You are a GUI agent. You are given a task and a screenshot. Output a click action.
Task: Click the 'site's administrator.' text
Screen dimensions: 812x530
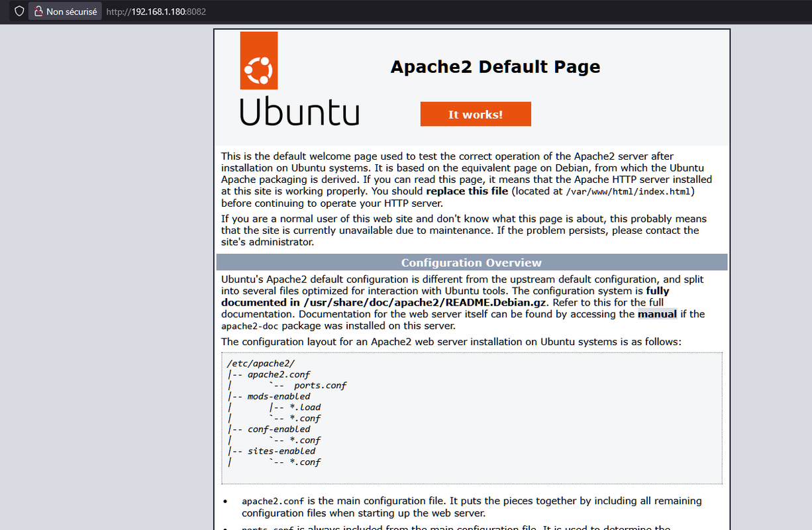[268, 242]
